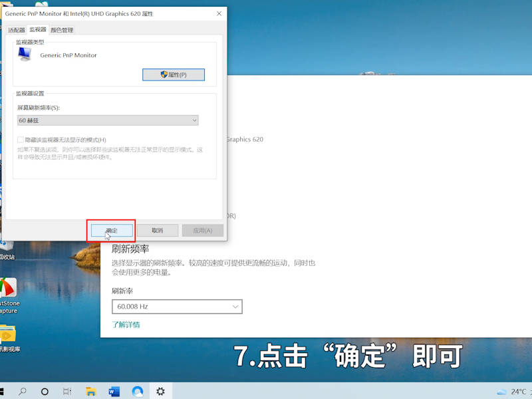
Task: Click the greyed 应用(A) button
Action: tap(203, 230)
